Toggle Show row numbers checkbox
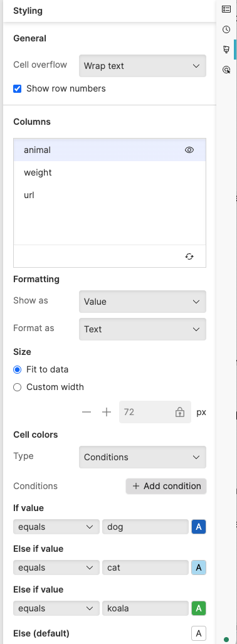The image size is (237, 644). pos(18,88)
